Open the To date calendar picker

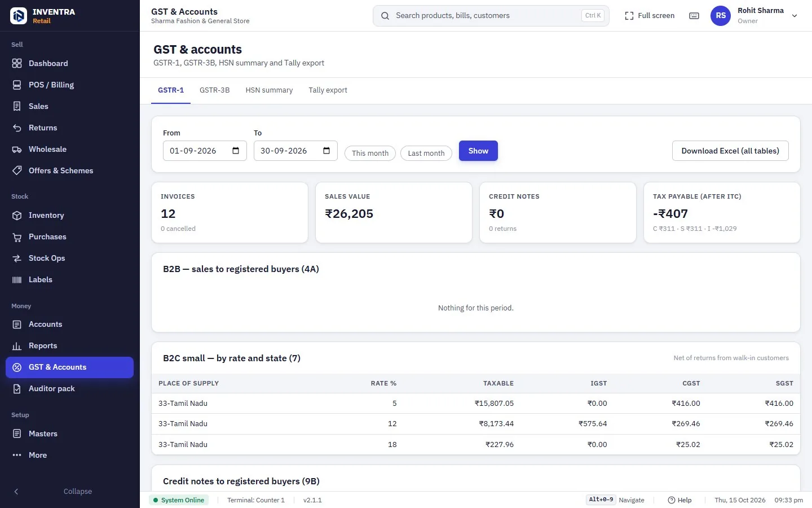[x=326, y=151]
